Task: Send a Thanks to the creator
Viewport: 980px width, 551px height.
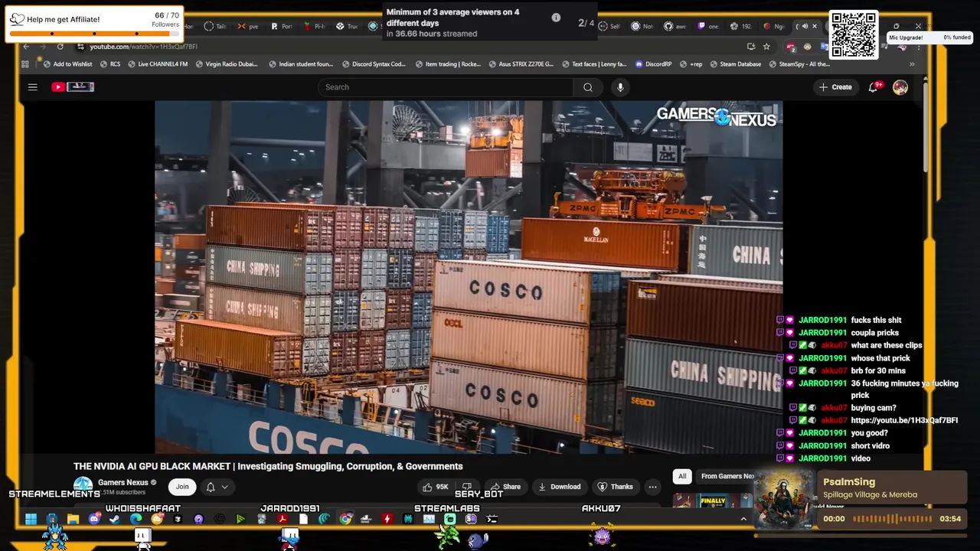Action: pyautogui.click(x=615, y=487)
